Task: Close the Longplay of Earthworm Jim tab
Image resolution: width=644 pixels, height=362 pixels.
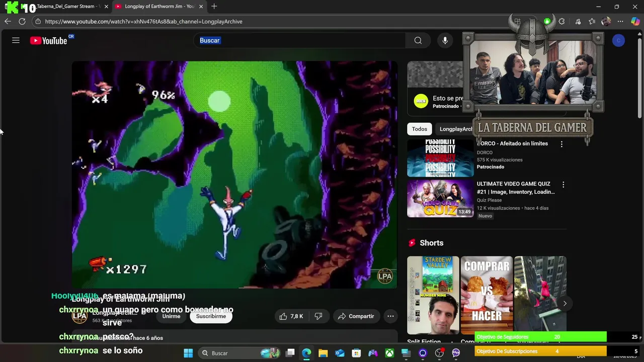Action: pos(201,7)
